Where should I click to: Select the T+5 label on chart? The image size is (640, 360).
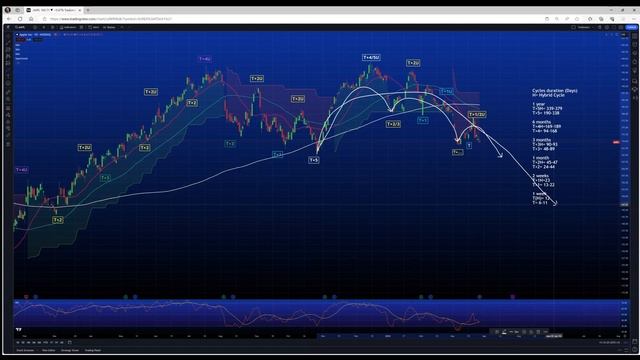point(313,160)
